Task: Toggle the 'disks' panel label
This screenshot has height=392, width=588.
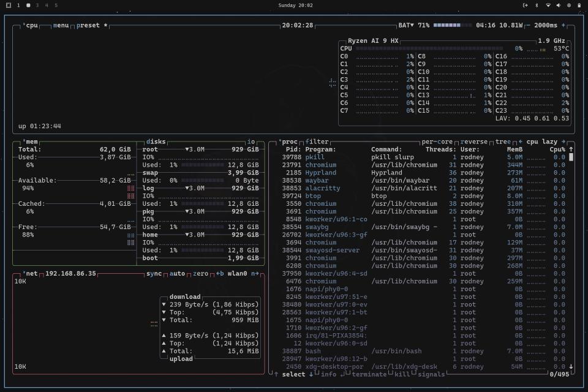Action: [x=156, y=141]
